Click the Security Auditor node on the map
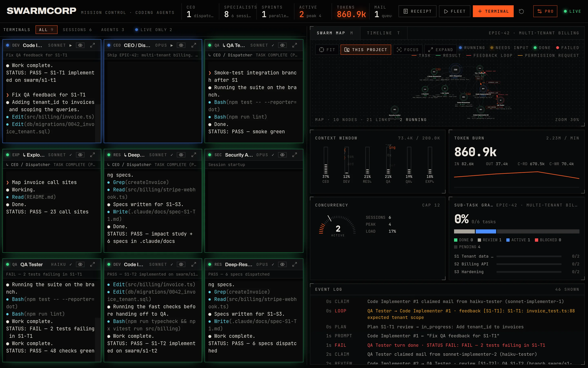 [395, 110]
